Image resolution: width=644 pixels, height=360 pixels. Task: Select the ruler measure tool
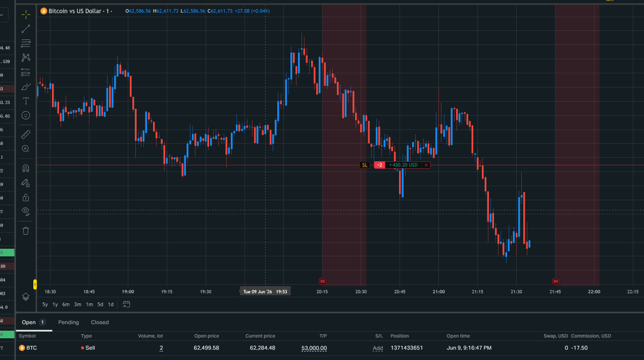(26, 134)
